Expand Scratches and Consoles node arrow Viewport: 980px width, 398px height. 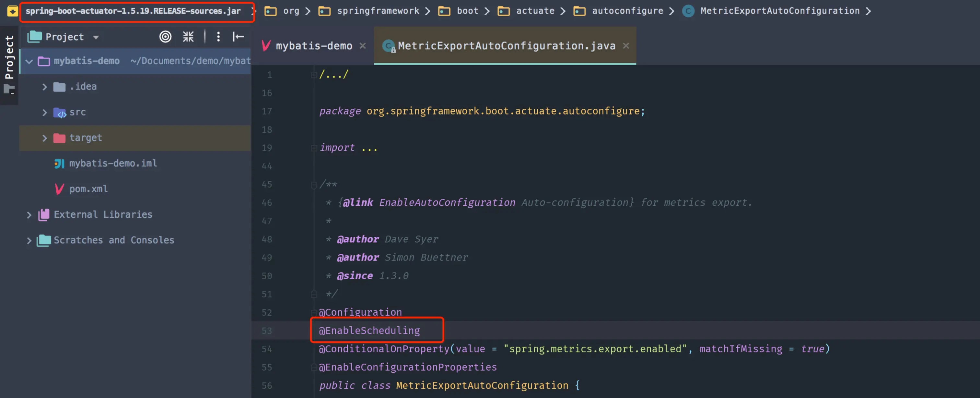pyautogui.click(x=29, y=240)
